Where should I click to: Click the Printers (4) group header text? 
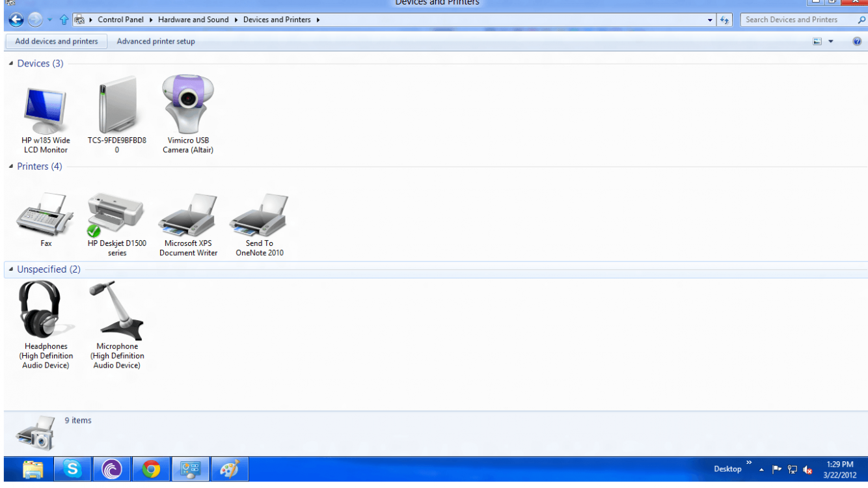pyautogui.click(x=40, y=166)
